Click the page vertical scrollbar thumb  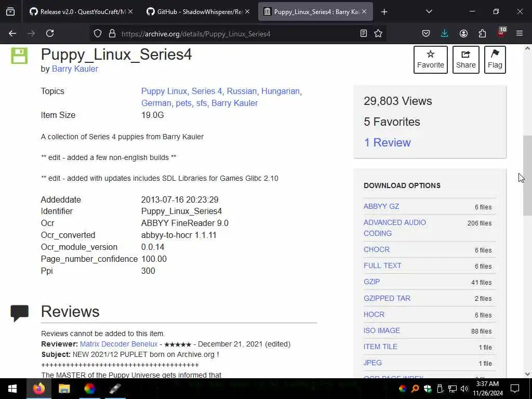[527, 175]
